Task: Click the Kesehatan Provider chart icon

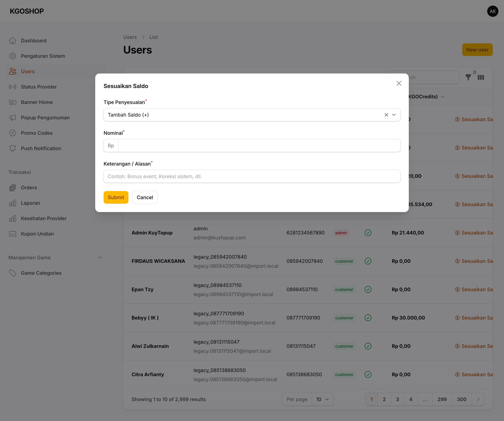Action: (x=12, y=218)
